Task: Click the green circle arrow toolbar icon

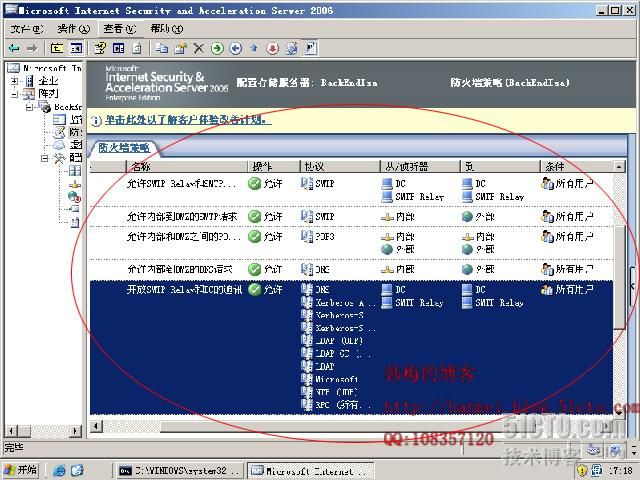Action: click(217, 49)
